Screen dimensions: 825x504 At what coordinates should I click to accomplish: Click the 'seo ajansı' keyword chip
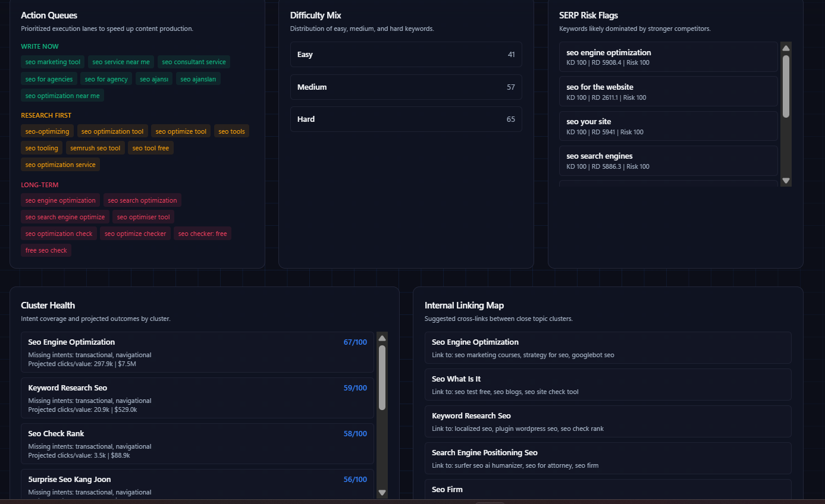[154, 78]
